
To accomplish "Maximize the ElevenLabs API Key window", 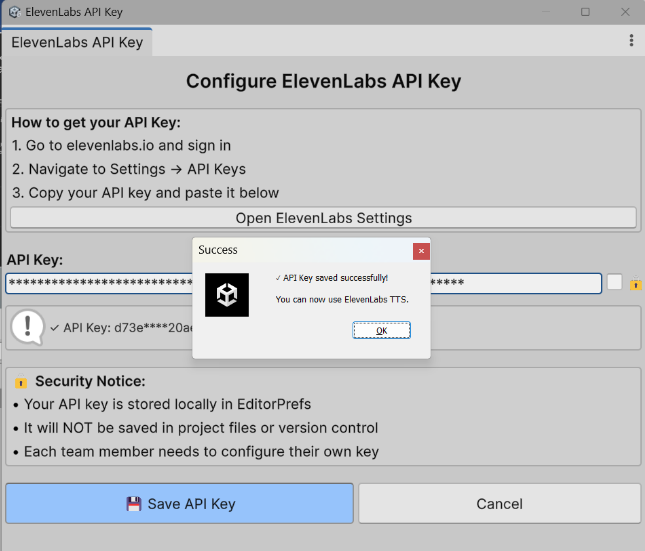I will [x=585, y=12].
